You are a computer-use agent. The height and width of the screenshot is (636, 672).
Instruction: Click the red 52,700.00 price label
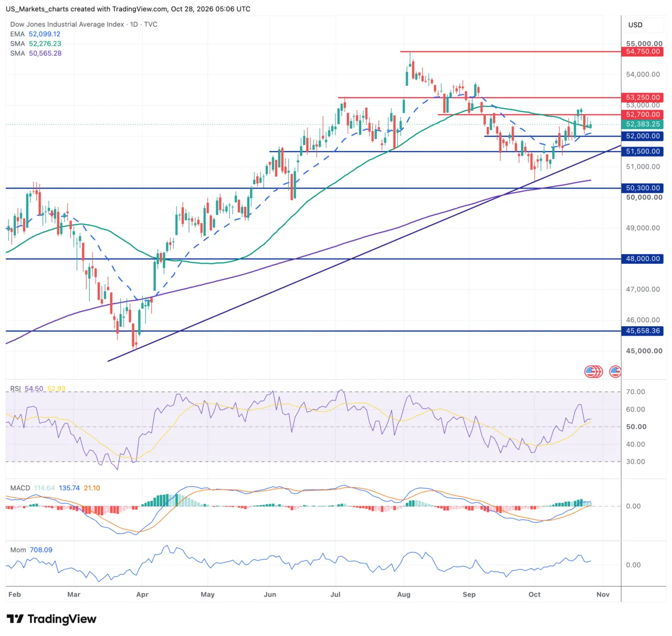pyautogui.click(x=643, y=114)
